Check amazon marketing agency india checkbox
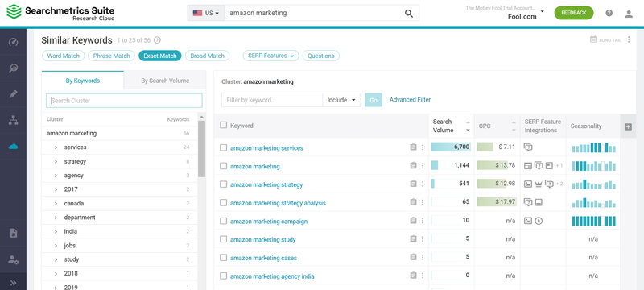This screenshot has height=290, width=644. pyautogui.click(x=224, y=275)
